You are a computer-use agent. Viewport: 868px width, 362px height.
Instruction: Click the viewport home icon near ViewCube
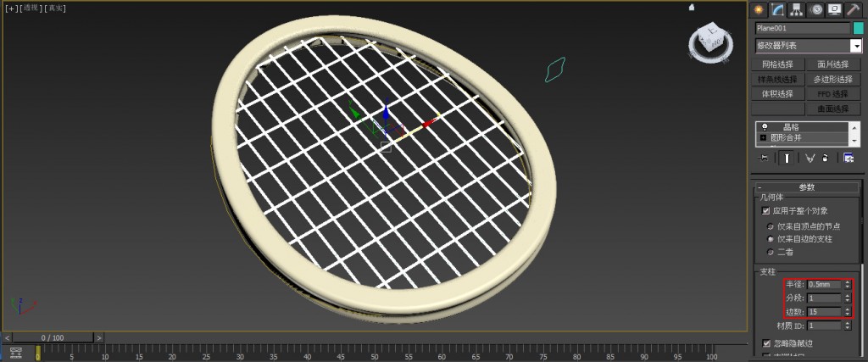[692, 8]
